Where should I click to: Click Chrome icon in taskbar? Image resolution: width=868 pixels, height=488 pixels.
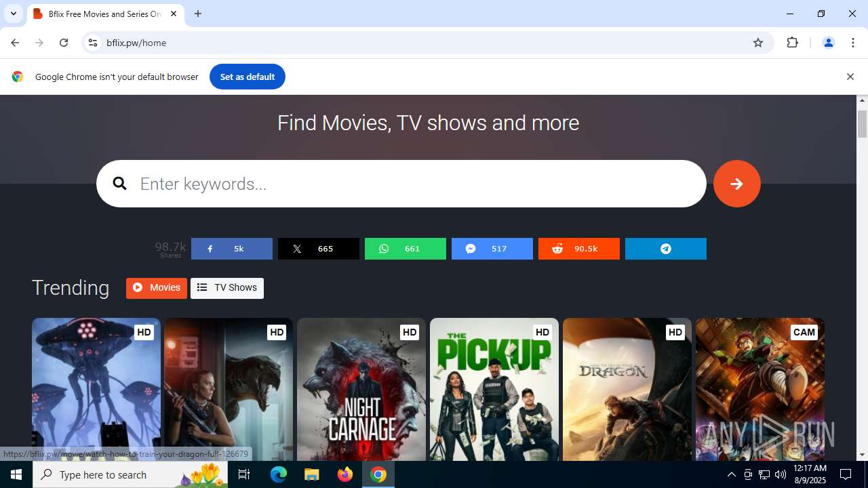378,474
